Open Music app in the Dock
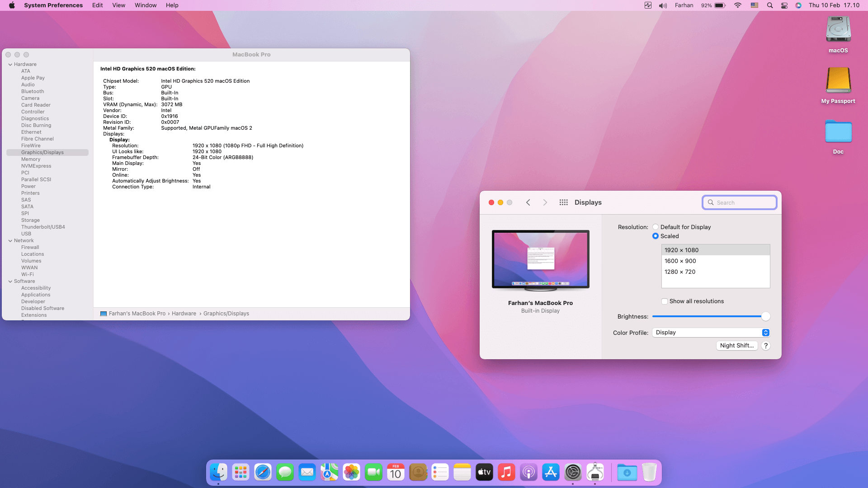 point(507,473)
